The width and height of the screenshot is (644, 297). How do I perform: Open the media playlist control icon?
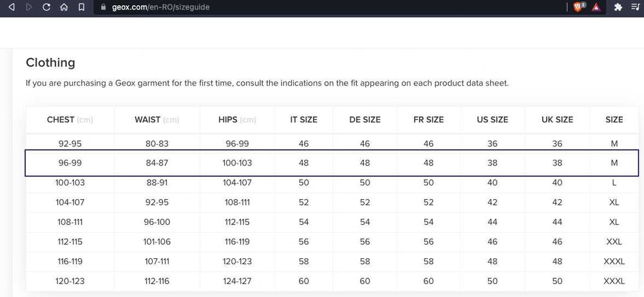pos(635,7)
